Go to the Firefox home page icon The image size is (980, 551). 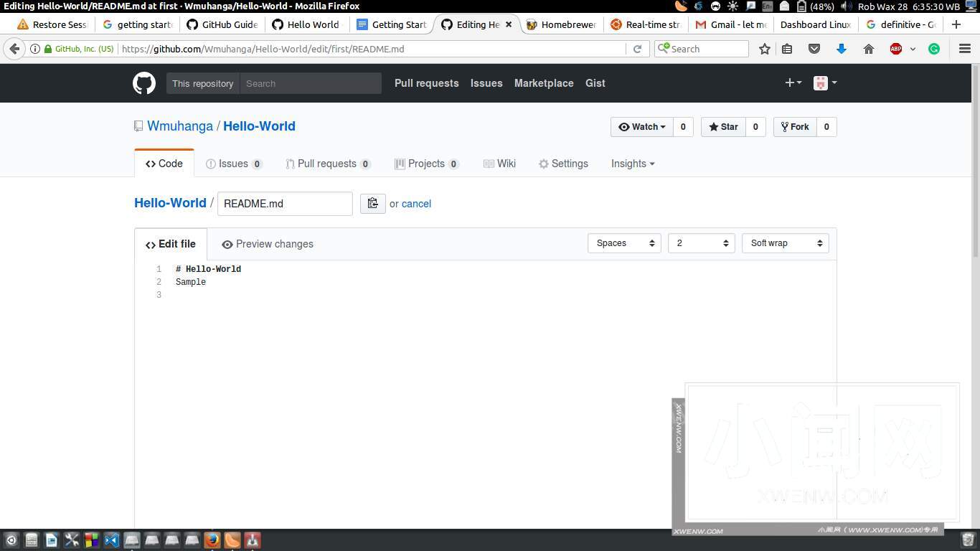click(x=869, y=49)
